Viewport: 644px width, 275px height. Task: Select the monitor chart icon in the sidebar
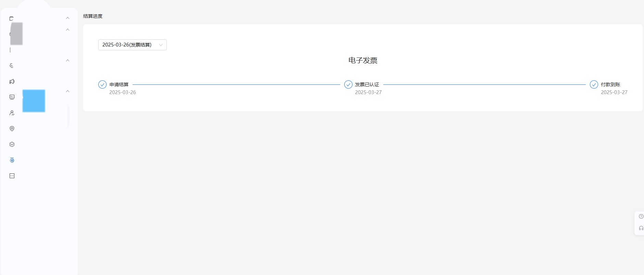pyautogui.click(x=12, y=97)
